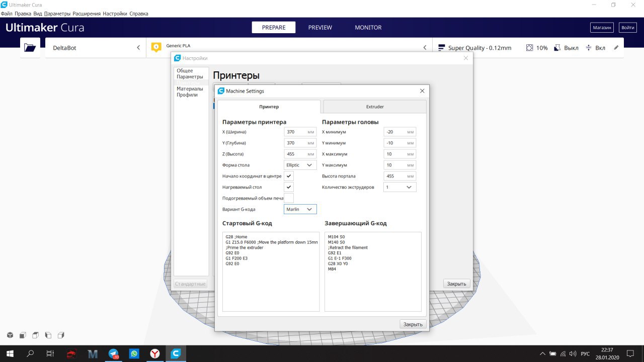644x362 pixels.
Task: Click the X минимум input field
Action: pyautogui.click(x=400, y=132)
